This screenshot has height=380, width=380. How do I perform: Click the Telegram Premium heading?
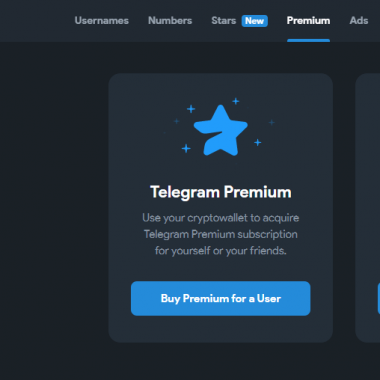221,192
